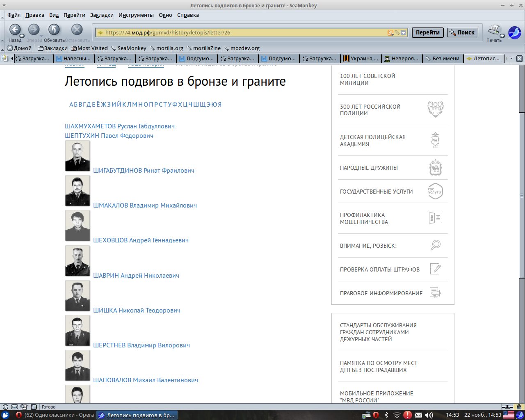Expand the Back button history dropdown arrow

click(x=22, y=36)
